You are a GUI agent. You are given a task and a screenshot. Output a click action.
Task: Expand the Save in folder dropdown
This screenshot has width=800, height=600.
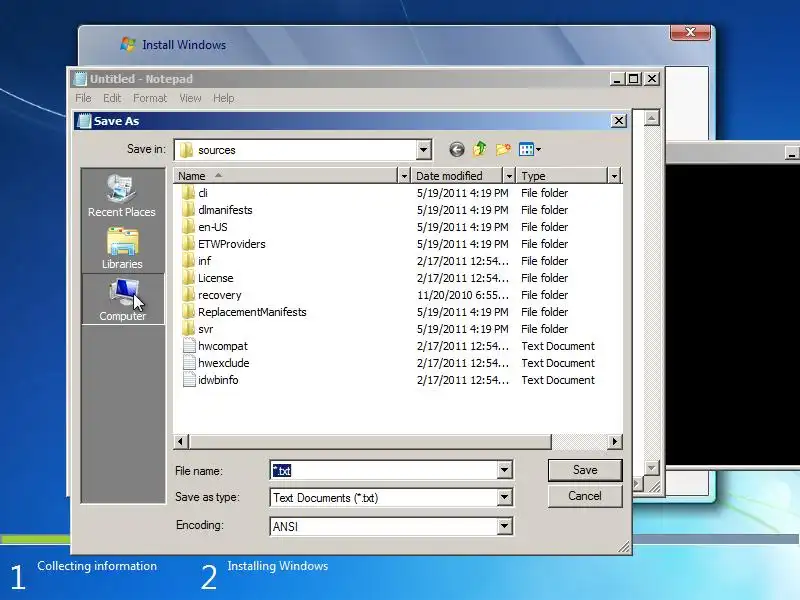[423, 150]
